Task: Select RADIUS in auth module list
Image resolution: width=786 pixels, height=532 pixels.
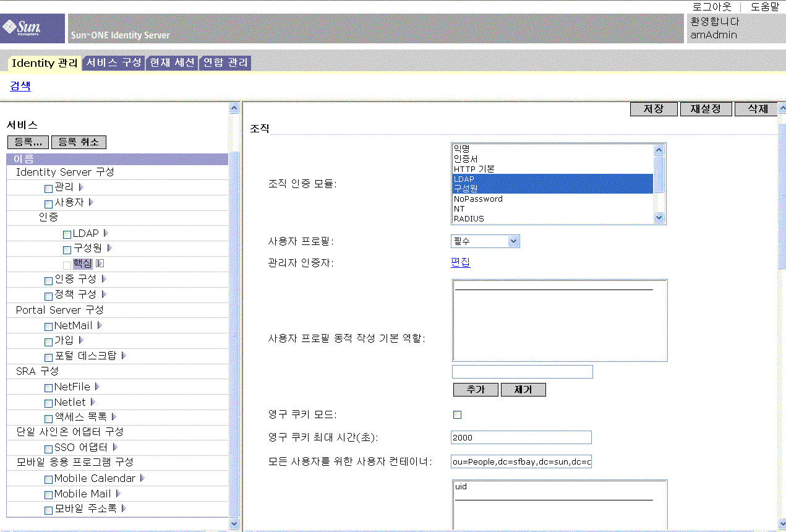Action: pos(553,218)
